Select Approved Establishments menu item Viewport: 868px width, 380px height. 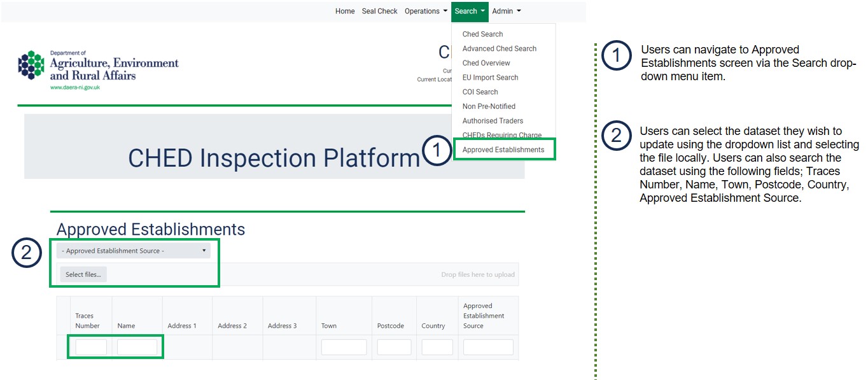[x=503, y=150]
